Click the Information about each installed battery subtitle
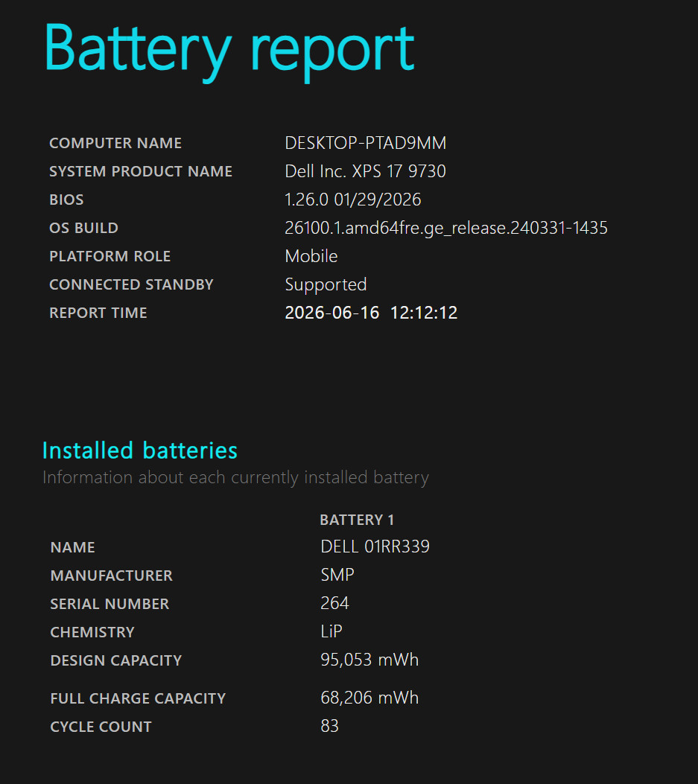 tap(235, 477)
